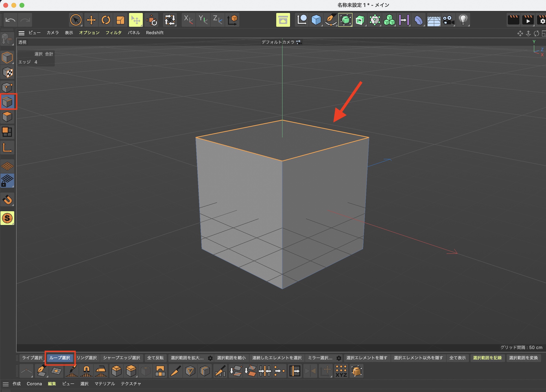546x392 pixels.
Task: Open settings gear next to ミラー選択
Action: point(339,358)
